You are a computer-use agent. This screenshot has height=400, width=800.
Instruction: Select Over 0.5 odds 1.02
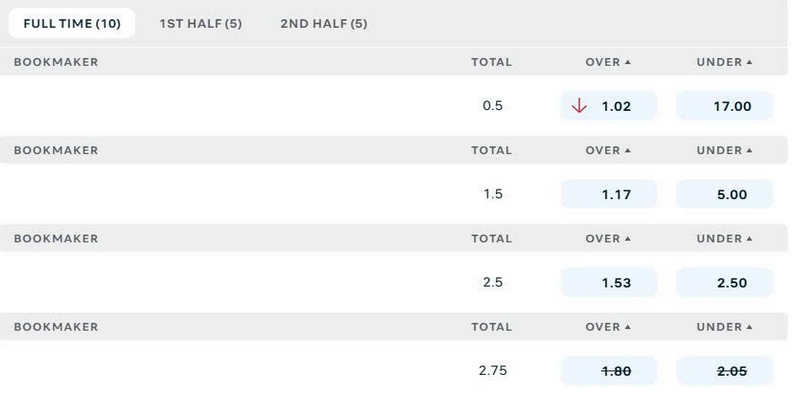[609, 106]
